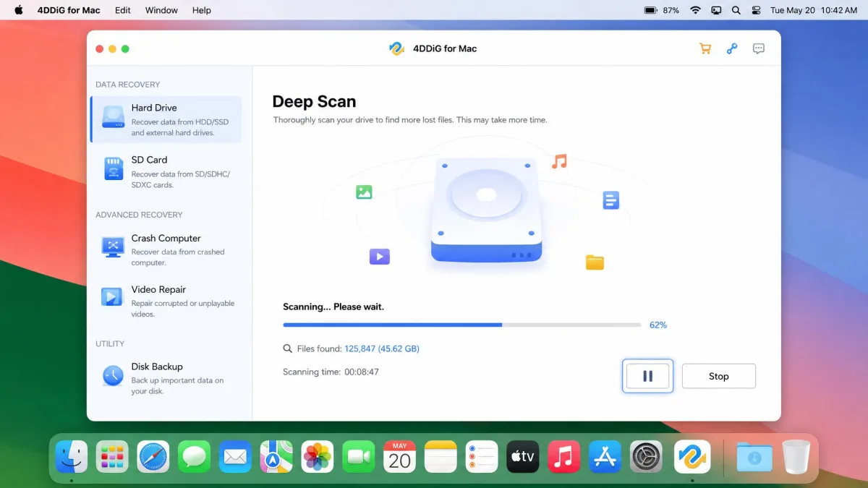The width and height of the screenshot is (868, 488).
Task: Open Calendar from the Dock
Action: [x=399, y=457]
